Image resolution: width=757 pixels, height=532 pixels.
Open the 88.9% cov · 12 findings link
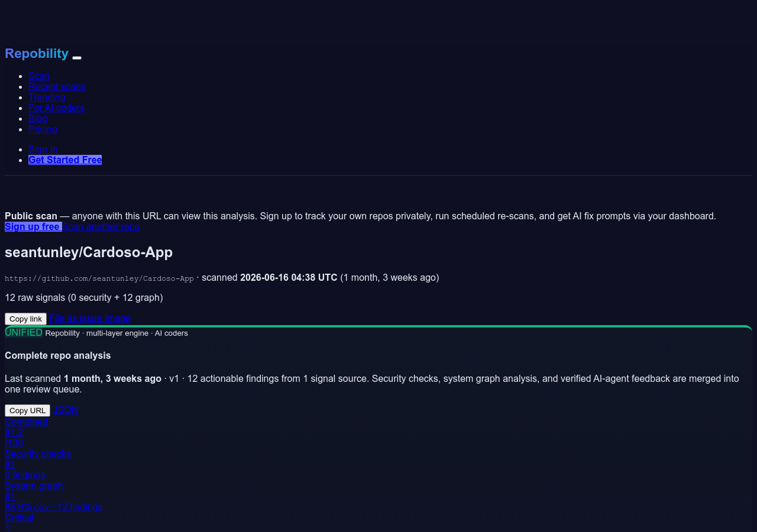coord(54,507)
